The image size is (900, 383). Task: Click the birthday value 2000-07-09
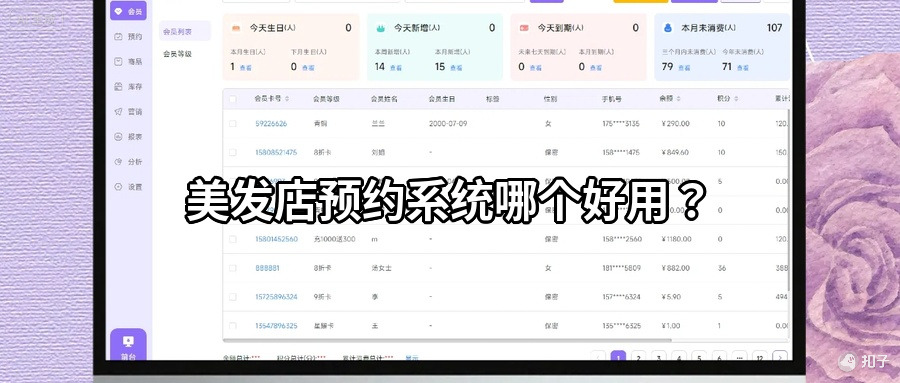click(448, 123)
